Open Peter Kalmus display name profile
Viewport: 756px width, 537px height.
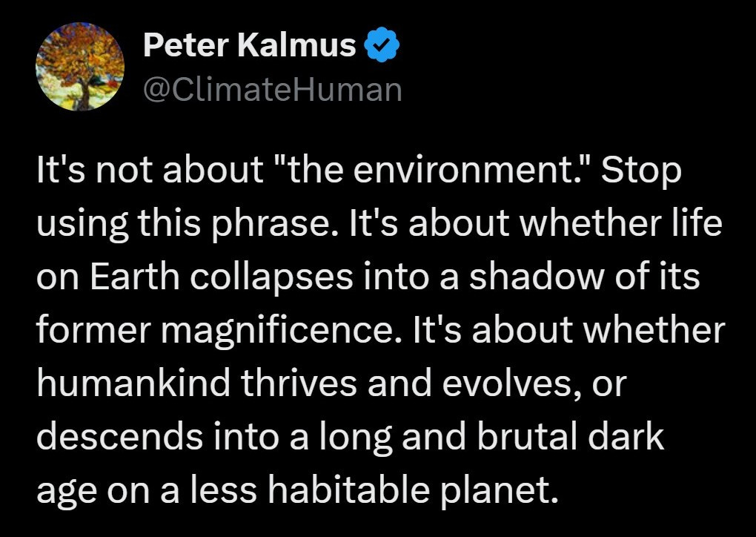pyautogui.click(x=249, y=45)
